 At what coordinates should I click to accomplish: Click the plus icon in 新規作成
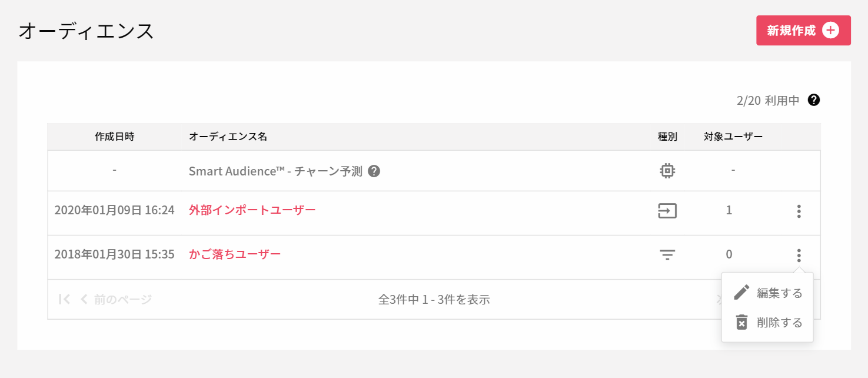830,31
